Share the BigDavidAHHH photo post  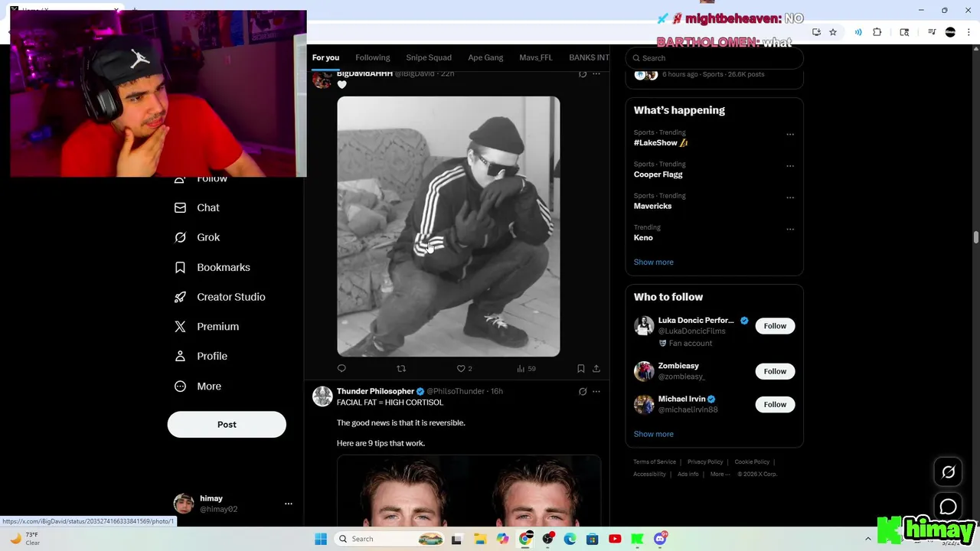click(596, 369)
